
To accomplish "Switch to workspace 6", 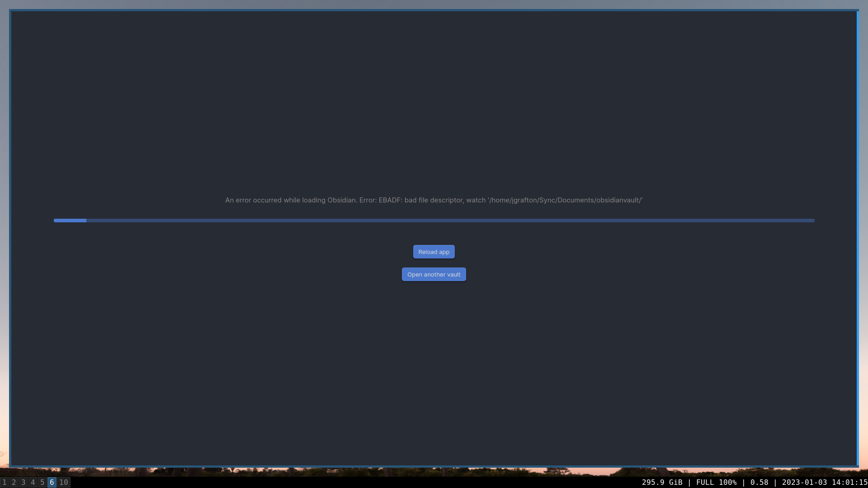I will tap(52, 482).
